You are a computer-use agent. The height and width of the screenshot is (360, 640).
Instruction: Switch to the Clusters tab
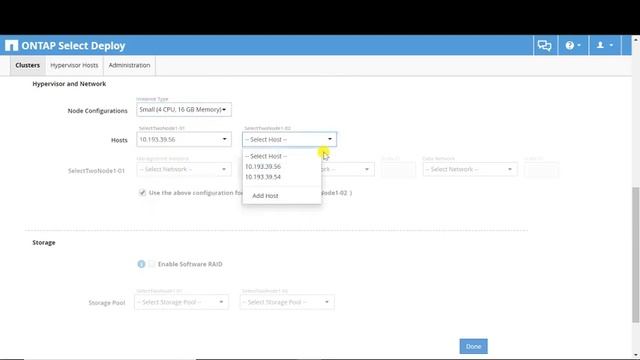pos(27,65)
